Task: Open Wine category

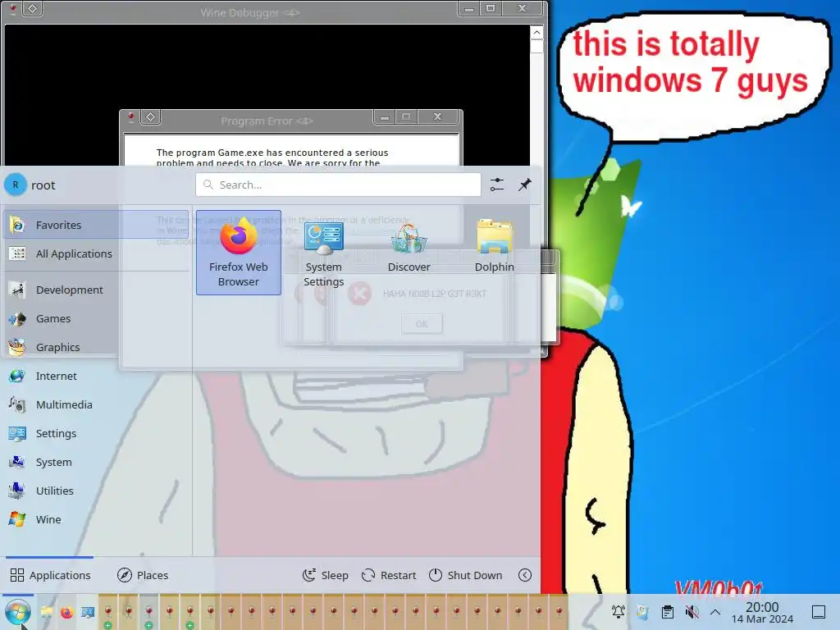Action: 97,519
